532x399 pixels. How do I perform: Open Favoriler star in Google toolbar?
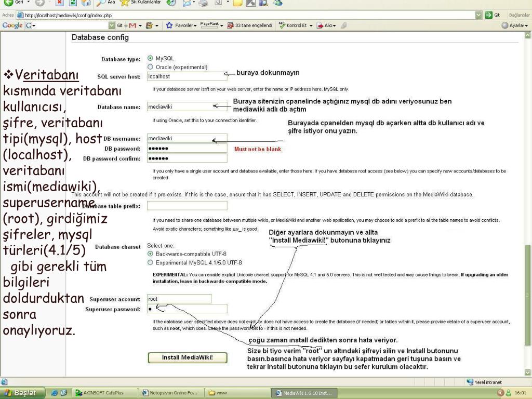pyautogui.click(x=181, y=25)
